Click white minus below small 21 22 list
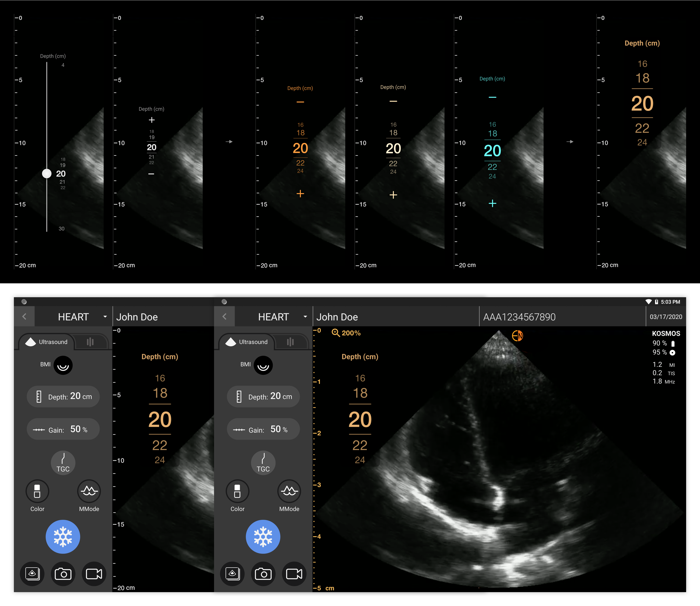The width and height of the screenshot is (700, 606). pyautogui.click(x=151, y=174)
